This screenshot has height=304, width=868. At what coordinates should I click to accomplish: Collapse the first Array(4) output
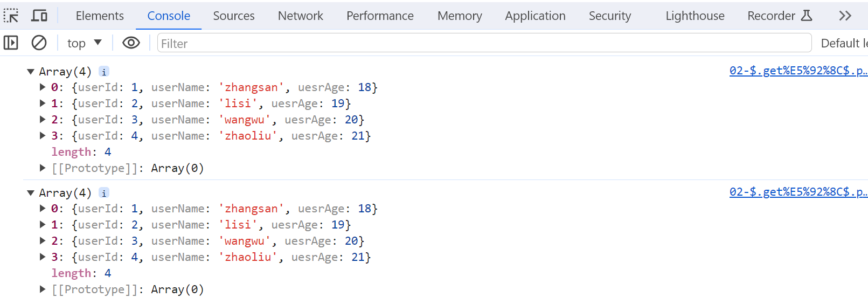pos(31,72)
